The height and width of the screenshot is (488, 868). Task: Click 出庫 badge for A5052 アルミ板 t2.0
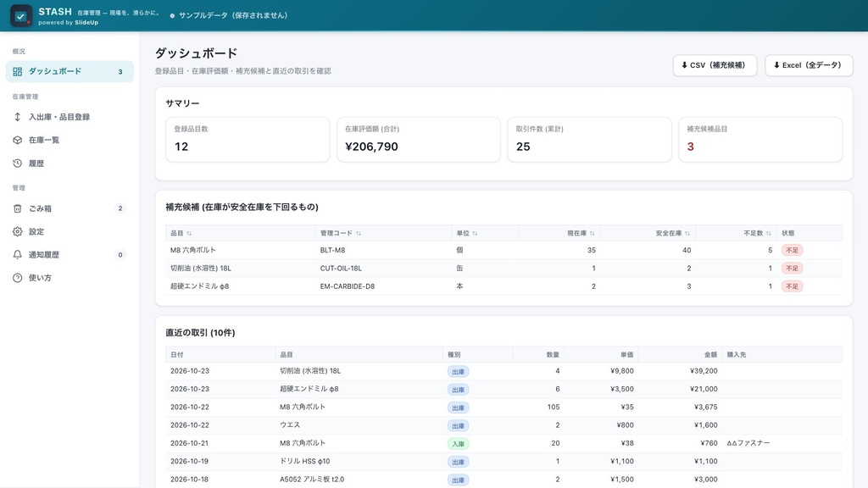coord(458,480)
